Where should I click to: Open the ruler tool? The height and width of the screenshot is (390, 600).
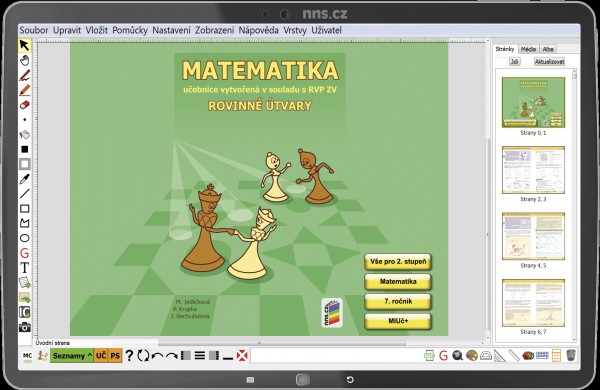click(x=514, y=356)
